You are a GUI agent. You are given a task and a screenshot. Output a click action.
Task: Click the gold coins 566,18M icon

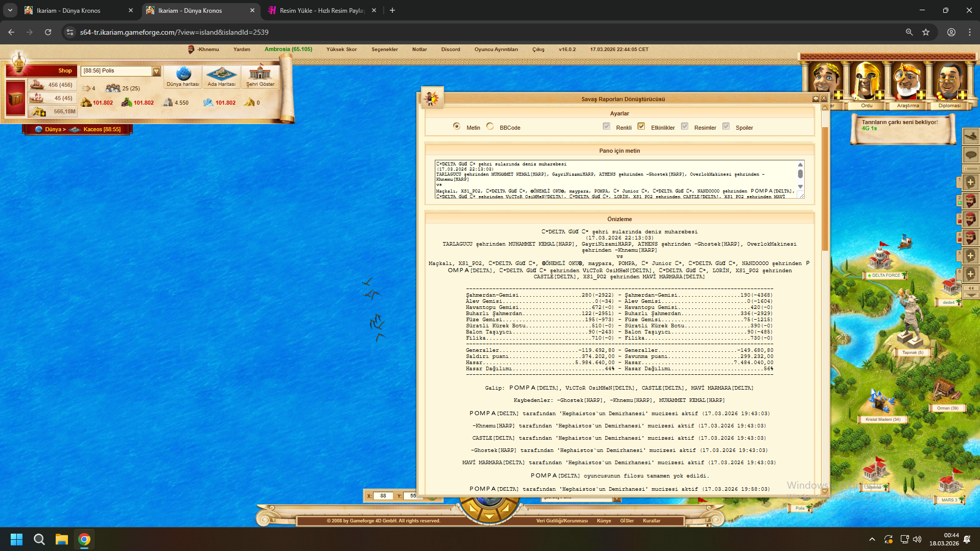(x=38, y=111)
